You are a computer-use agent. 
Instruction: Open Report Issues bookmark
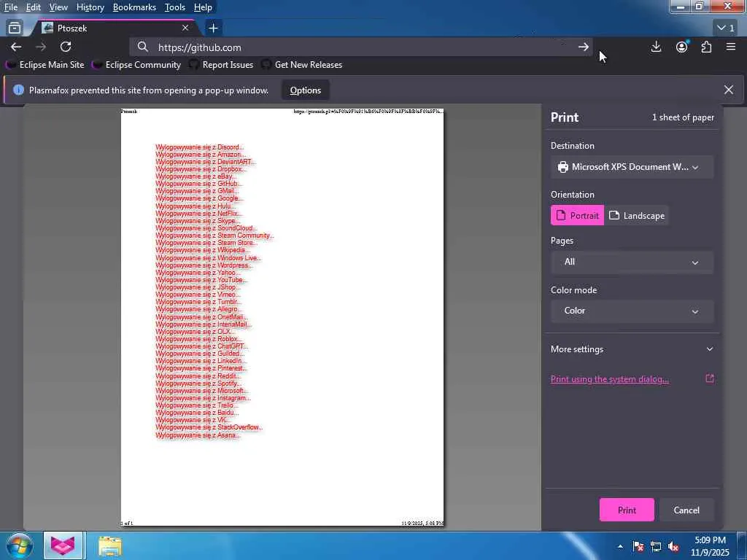[222, 64]
